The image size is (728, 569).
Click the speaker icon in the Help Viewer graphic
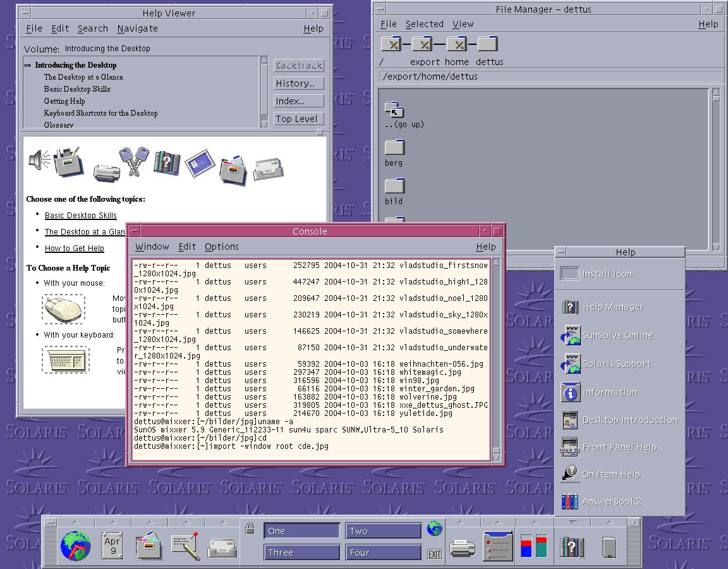point(39,160)
